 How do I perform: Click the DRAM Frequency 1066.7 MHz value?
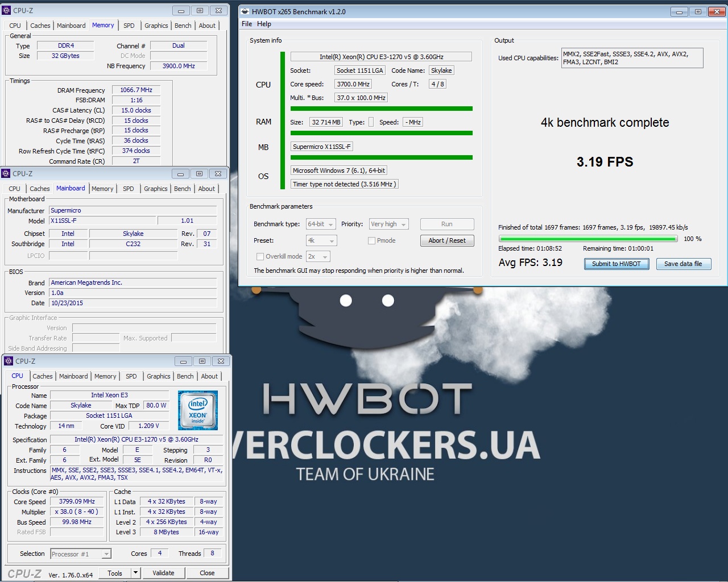[x=136, y=90]
